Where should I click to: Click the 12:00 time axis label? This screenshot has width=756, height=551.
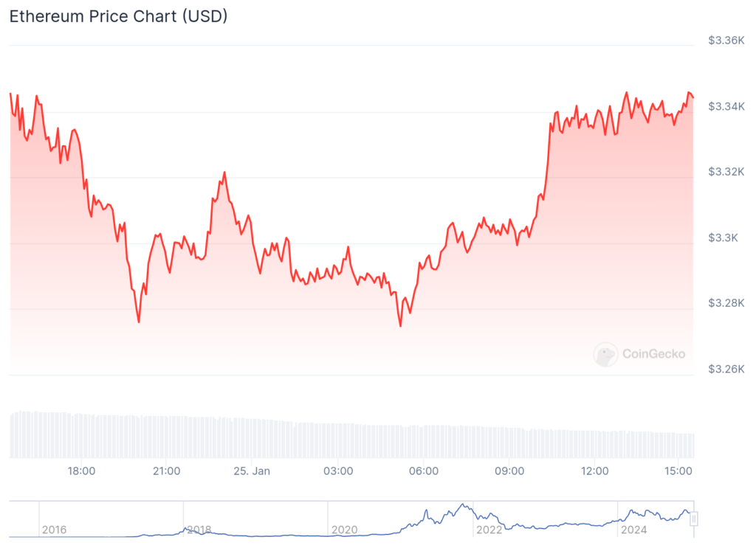click(595, 471)
